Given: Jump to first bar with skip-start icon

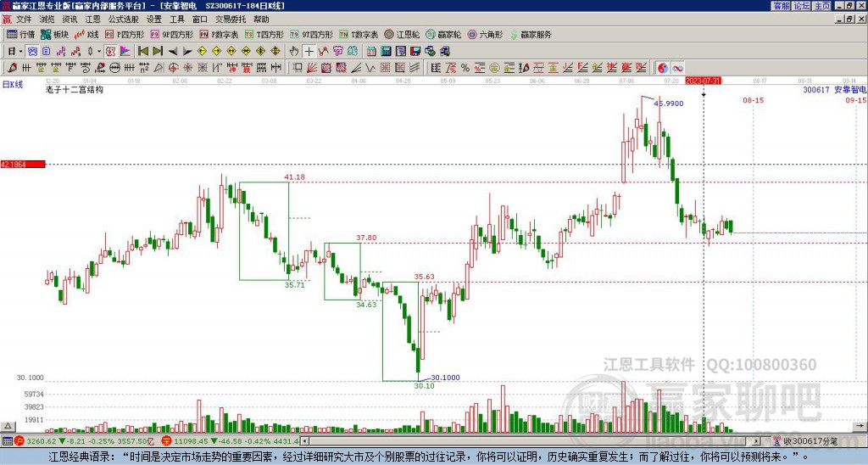Looking at the screenshot, I should coord(142,52).
